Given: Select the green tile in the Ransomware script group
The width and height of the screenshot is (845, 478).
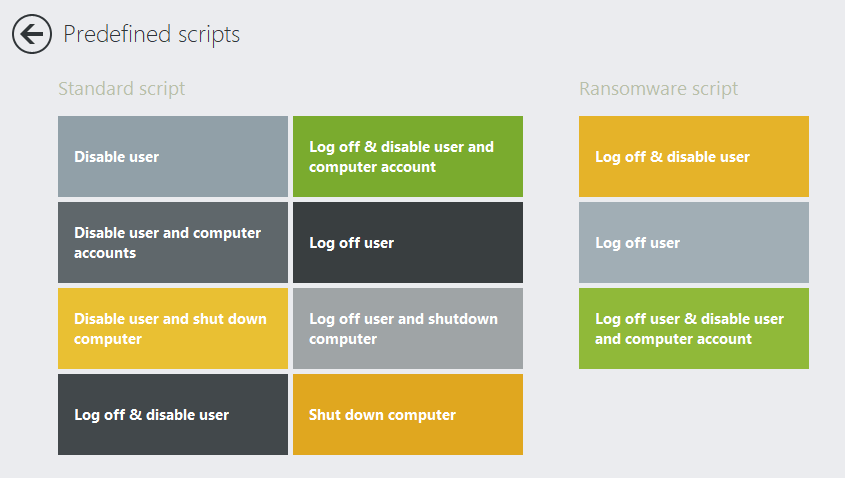Looking at the screenshot, I should [x=693, y=329].
